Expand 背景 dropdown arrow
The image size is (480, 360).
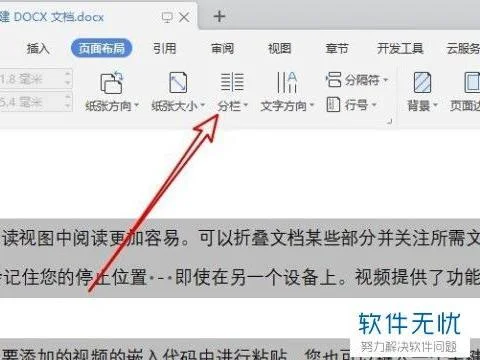435,105
